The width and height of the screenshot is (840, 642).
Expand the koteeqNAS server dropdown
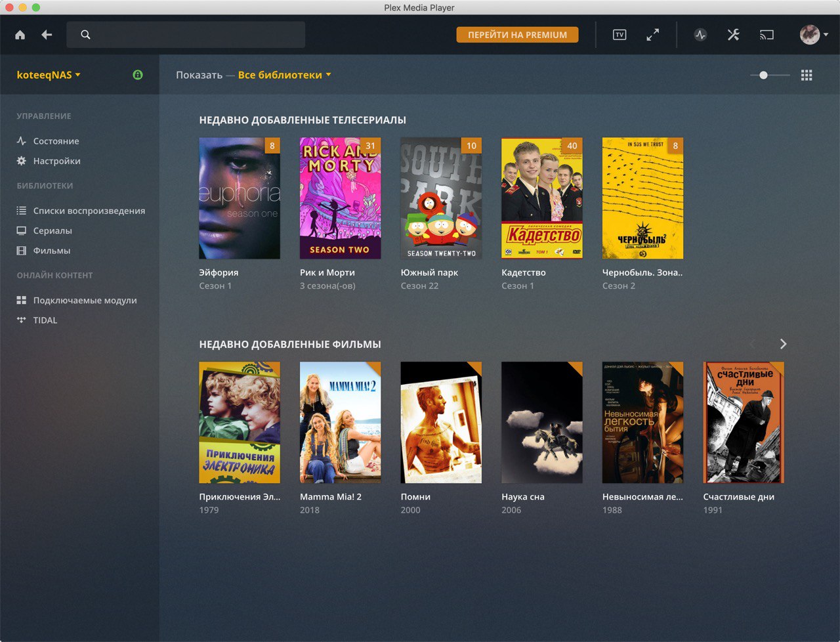[x=49, y=75]
